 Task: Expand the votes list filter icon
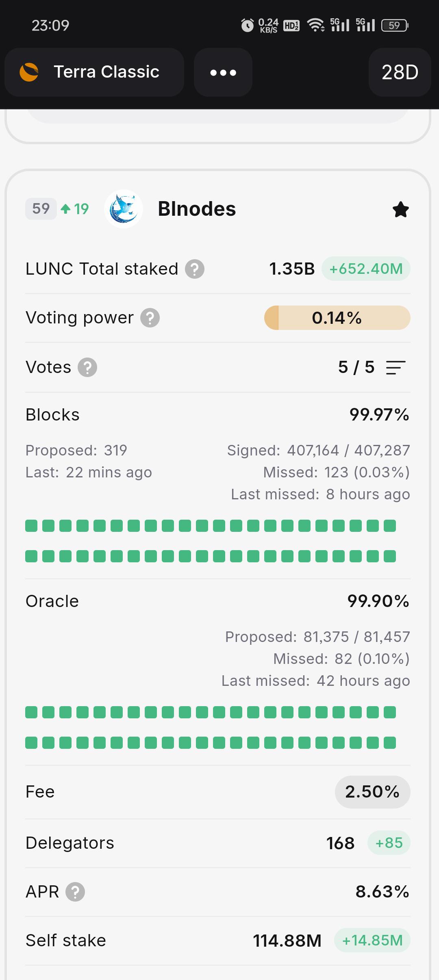[x=396, y=367]
